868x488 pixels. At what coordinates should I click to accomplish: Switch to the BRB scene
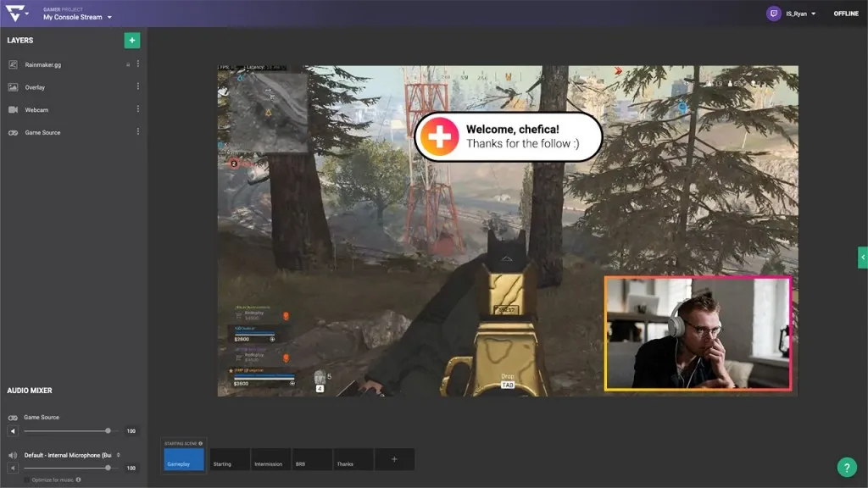tap(312, 459)
